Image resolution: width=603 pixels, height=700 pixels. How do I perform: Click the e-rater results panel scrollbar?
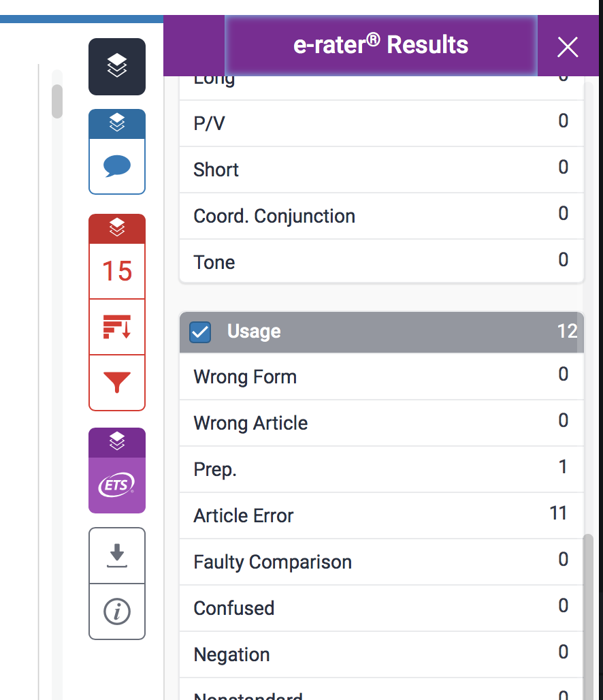click(588, 613)
